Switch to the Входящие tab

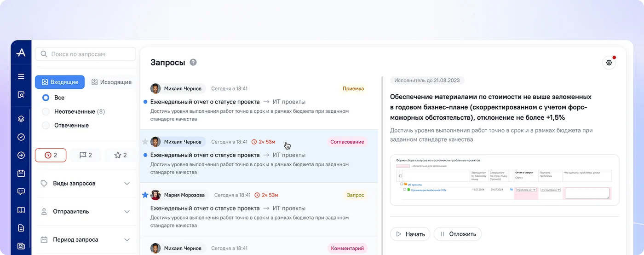click(60, 82)
